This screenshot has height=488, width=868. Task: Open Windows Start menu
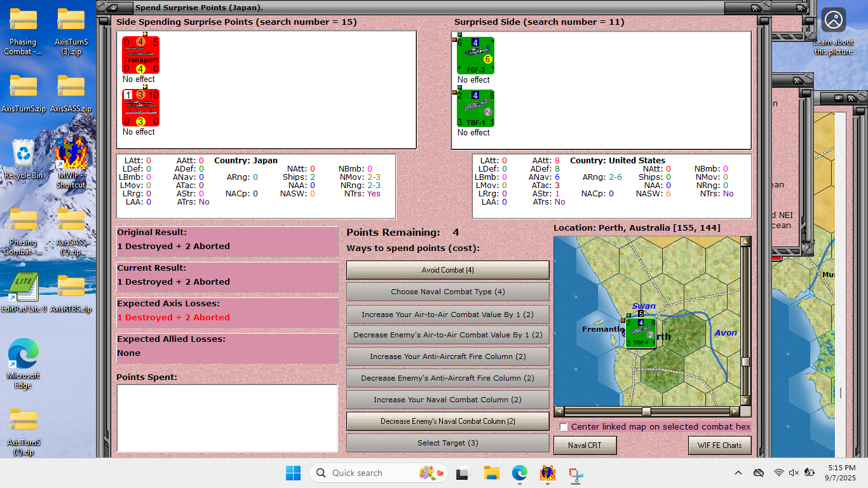293,473
